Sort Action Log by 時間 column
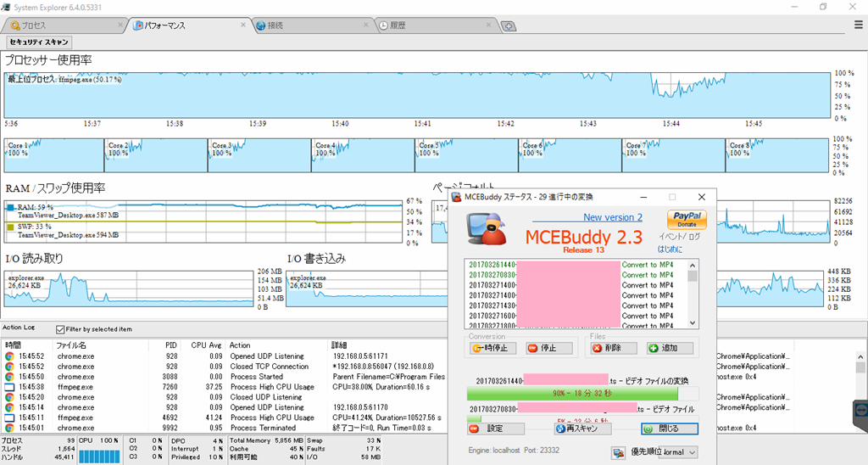 click(x=14, y=345)
